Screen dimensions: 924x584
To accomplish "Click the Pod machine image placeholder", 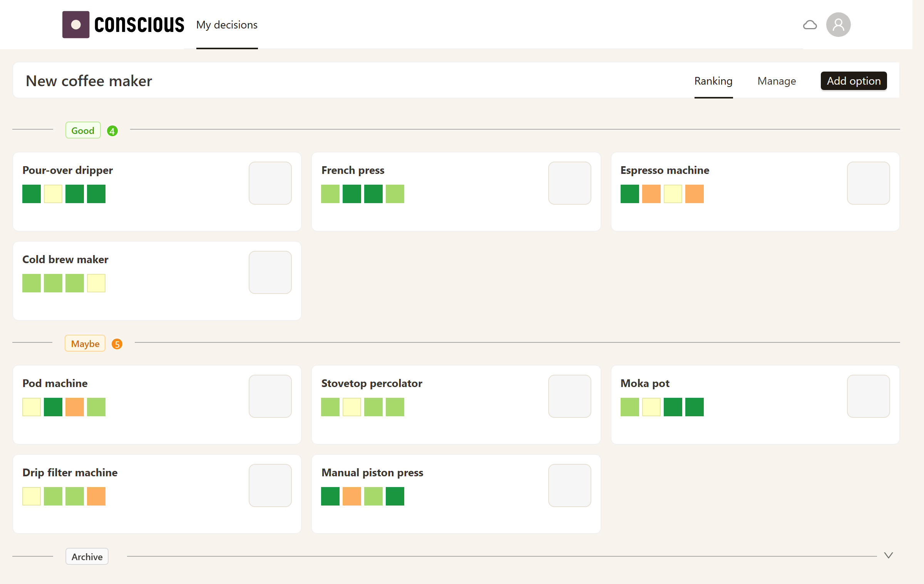I will (270, 396).
